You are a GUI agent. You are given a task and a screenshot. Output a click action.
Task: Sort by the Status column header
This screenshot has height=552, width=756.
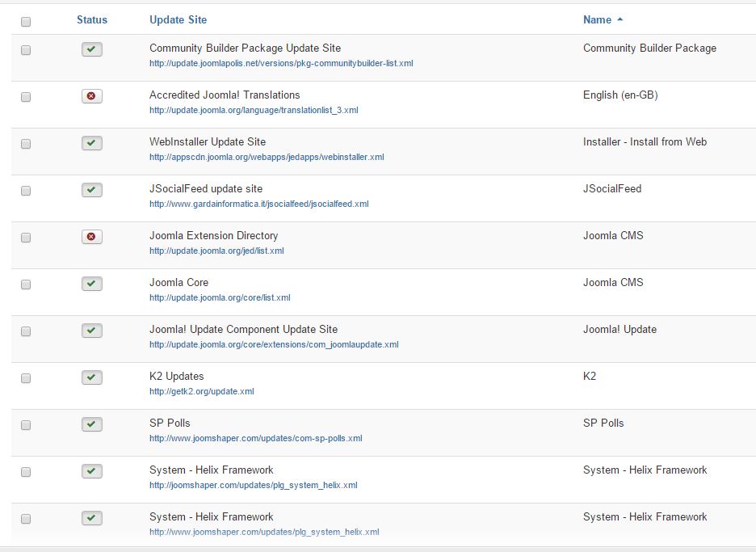[91, 19]
